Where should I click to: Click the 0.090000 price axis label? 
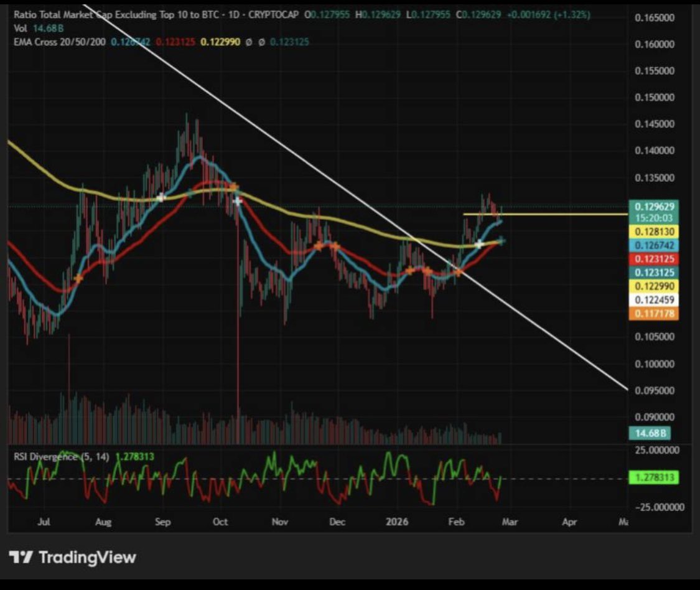655,417
